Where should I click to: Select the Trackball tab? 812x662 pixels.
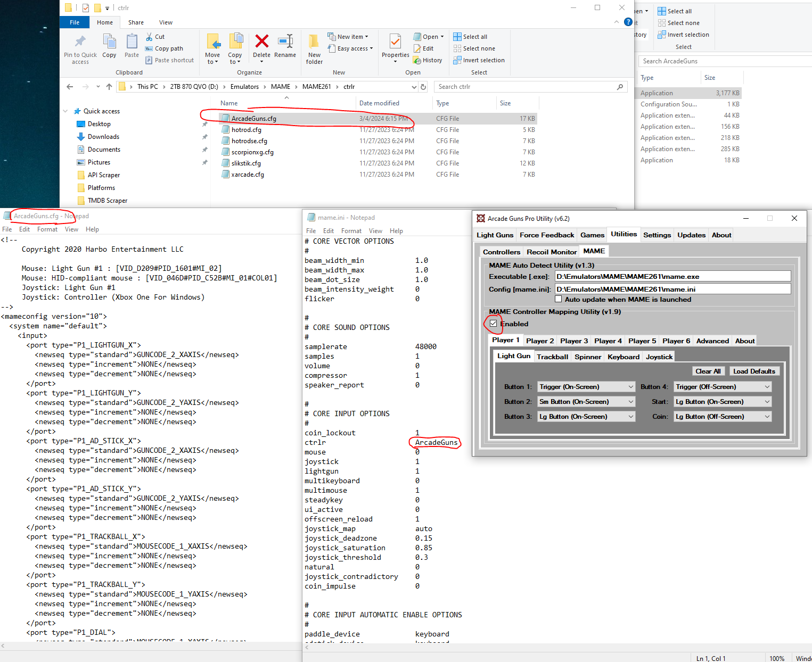pos(553,357)
